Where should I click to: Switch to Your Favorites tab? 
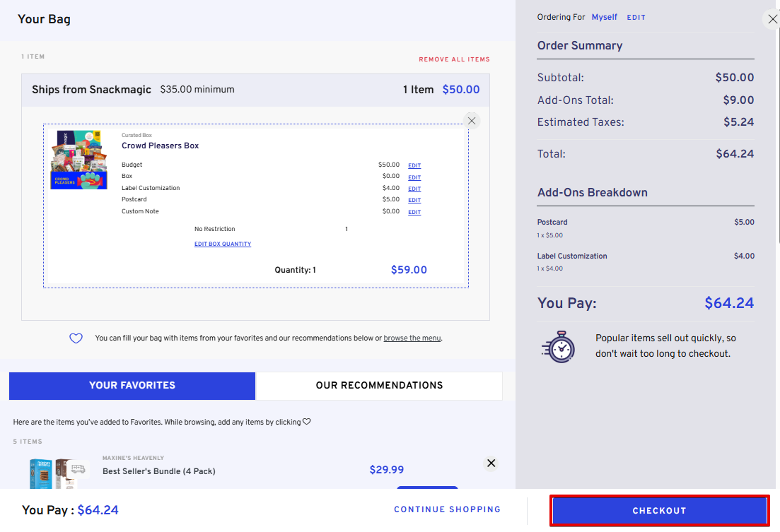pos(132,386)
